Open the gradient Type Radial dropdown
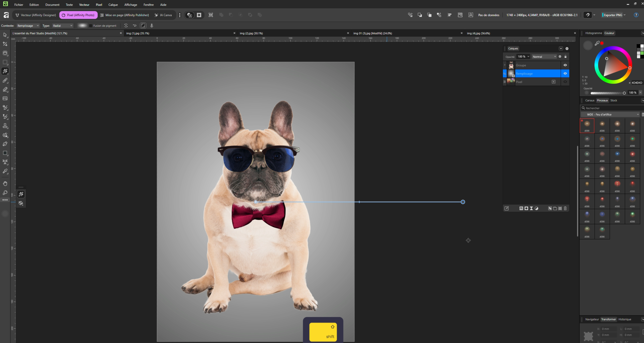 (x=63, y=26)
